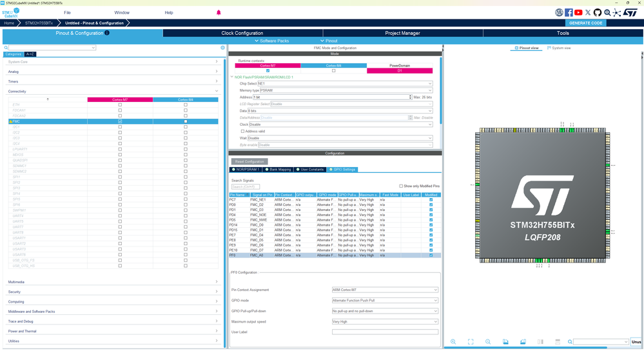Open the Memory type dropdown
The image size is (644, 351).
coord(346,90)
